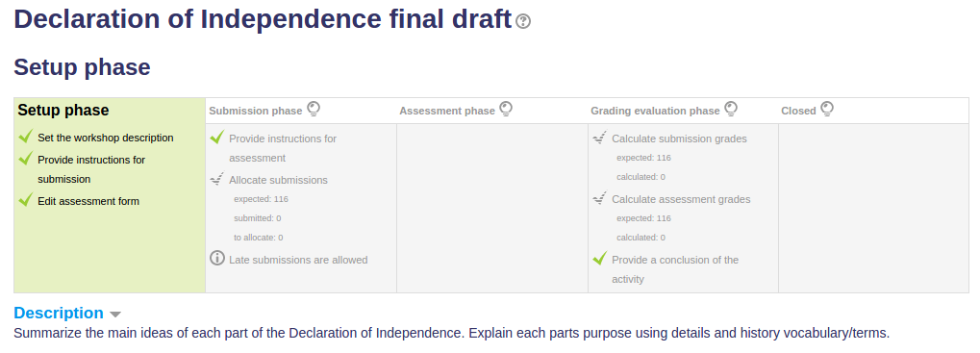Open Provide instructions for submission link
This screenshot has width=980, height=353.
[91, 169]
